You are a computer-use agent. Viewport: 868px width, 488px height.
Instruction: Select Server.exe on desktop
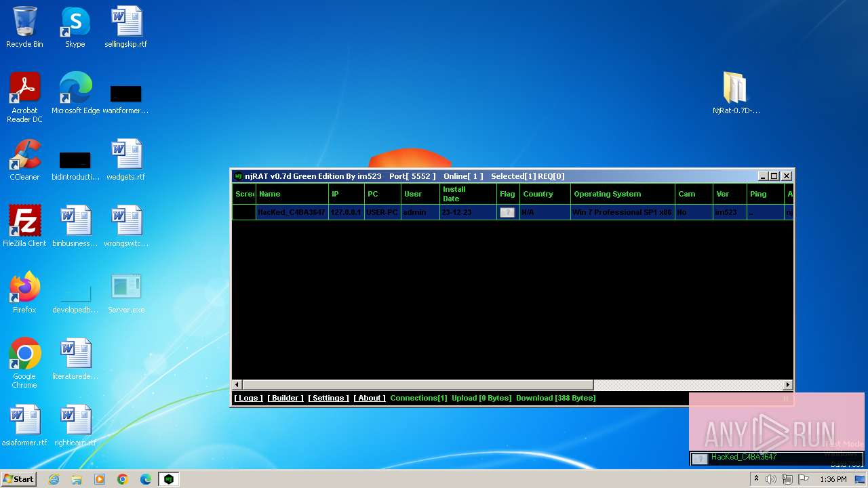126,293
